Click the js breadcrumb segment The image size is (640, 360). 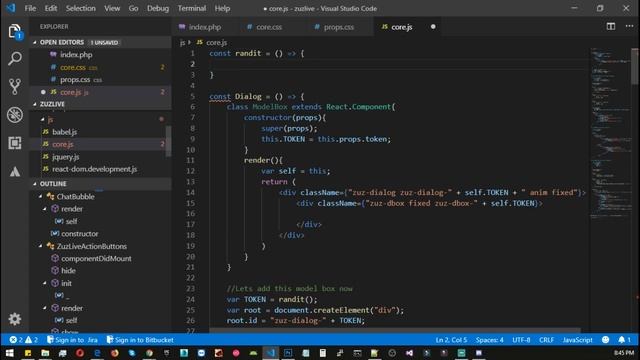pos(182,42)
